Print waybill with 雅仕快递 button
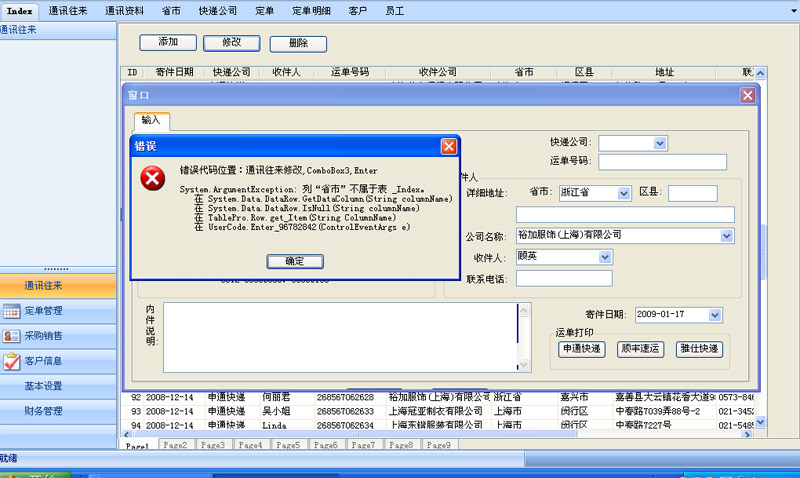 pos(699,349)
